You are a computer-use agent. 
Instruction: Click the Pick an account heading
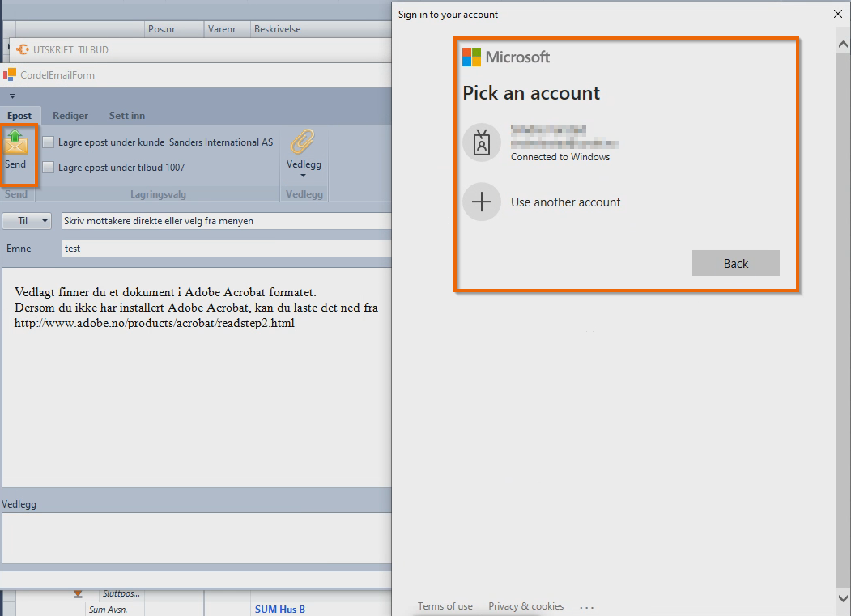pos(531,93)
